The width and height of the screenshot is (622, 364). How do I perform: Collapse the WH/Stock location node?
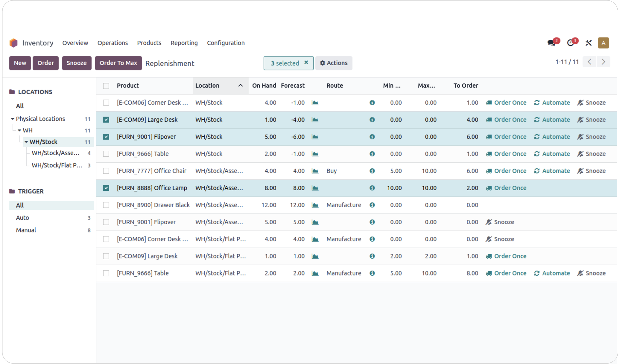point(26,142)
